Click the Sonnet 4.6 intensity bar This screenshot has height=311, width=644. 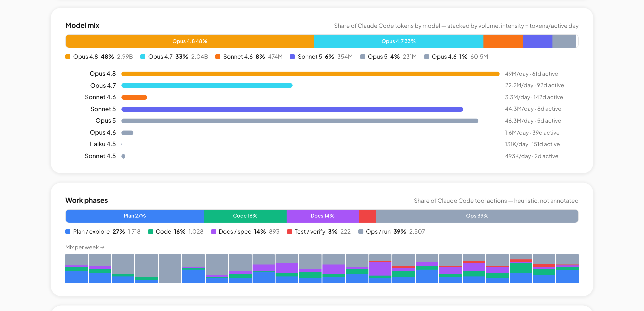[134, 97]
